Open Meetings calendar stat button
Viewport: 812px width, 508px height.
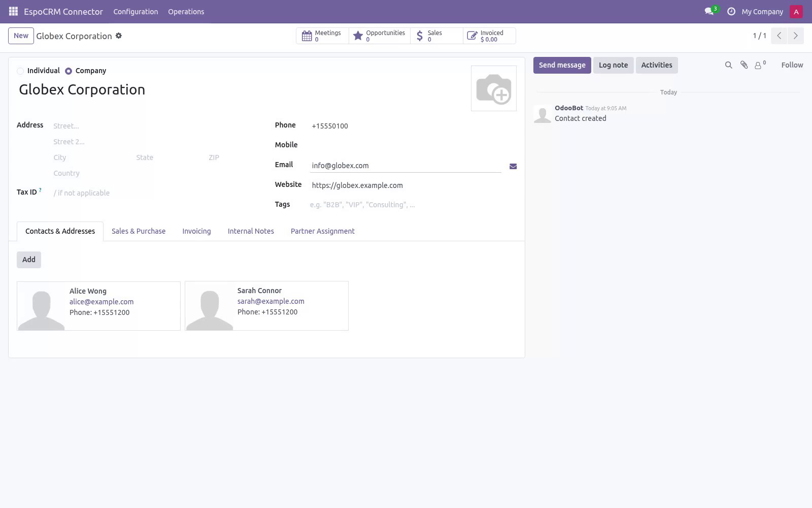pos(322,36)
